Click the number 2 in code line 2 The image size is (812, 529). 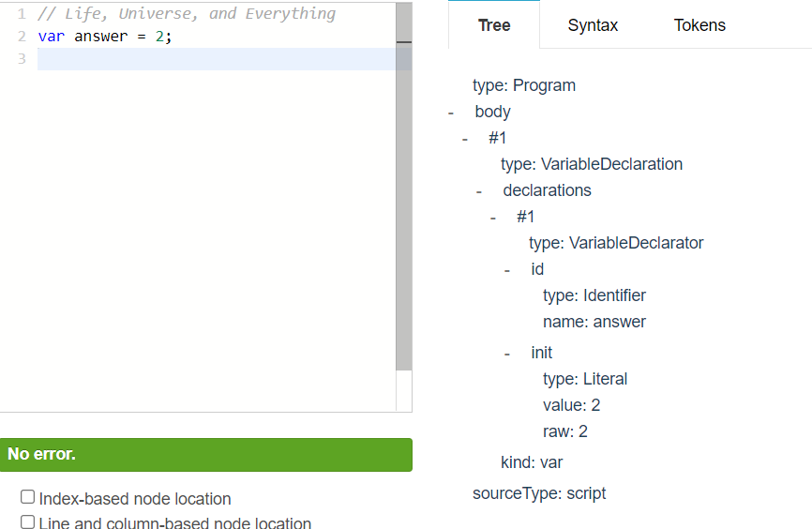[x=159, y=37]
